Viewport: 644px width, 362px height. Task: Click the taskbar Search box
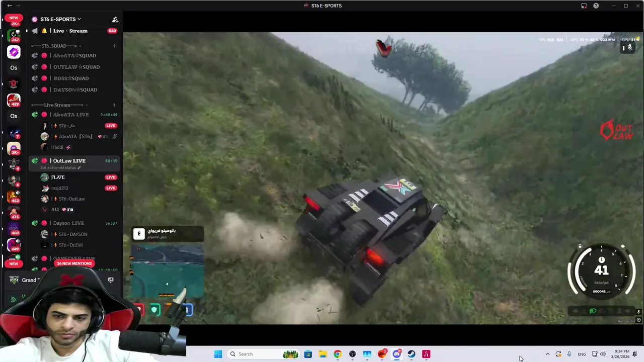(x=263, y=354)
